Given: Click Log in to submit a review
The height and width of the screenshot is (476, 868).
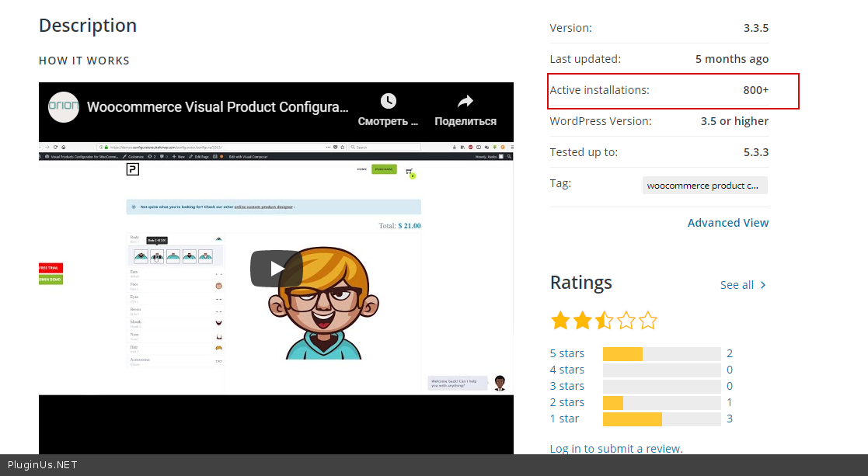Looking at the screenshot, I should (615, 448).
